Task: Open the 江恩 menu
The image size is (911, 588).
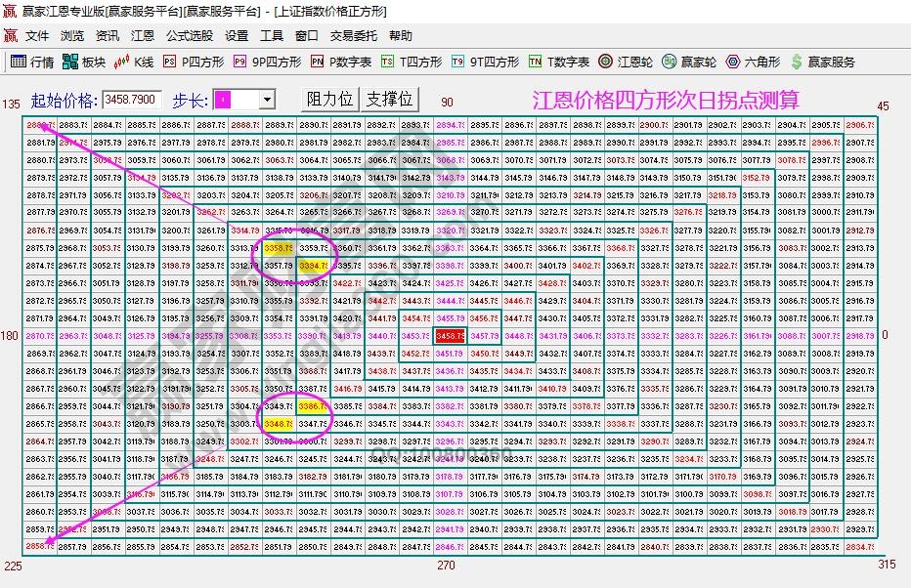Action: (x=143, y=35)
